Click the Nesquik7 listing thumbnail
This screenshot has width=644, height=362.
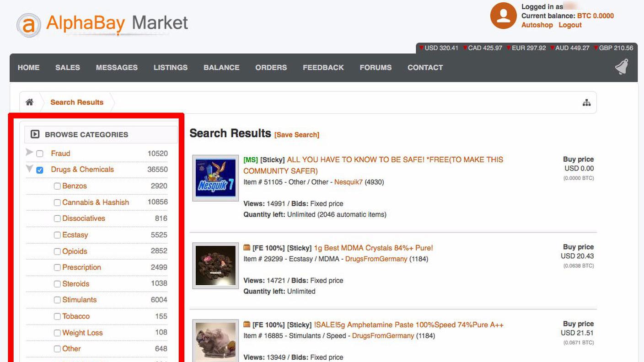click(215, 178)
